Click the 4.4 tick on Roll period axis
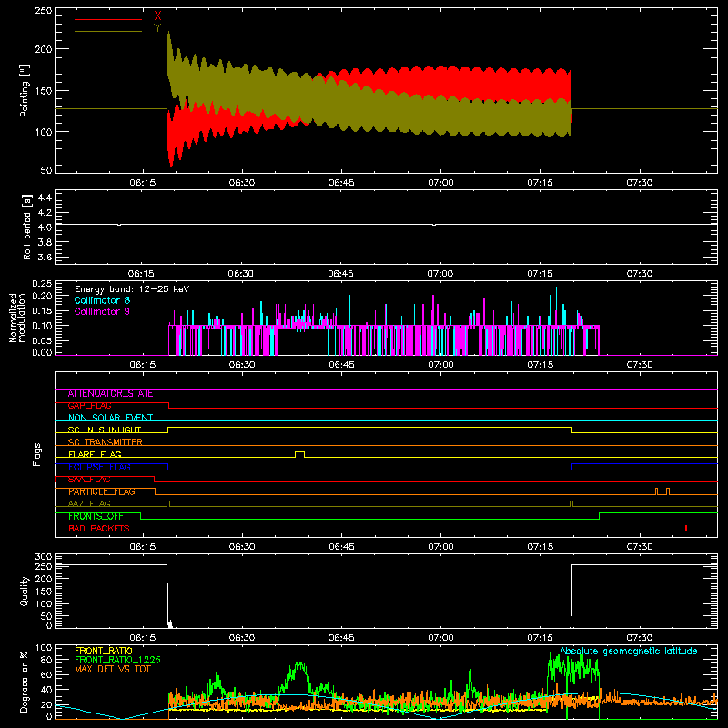The width and height of the screenshot is (728, 728). pyautogui.click(x=45, y=197)
